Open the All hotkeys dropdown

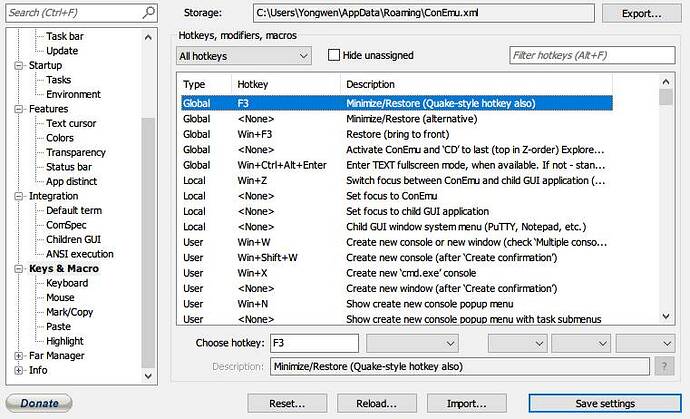[x=243, y=56]
